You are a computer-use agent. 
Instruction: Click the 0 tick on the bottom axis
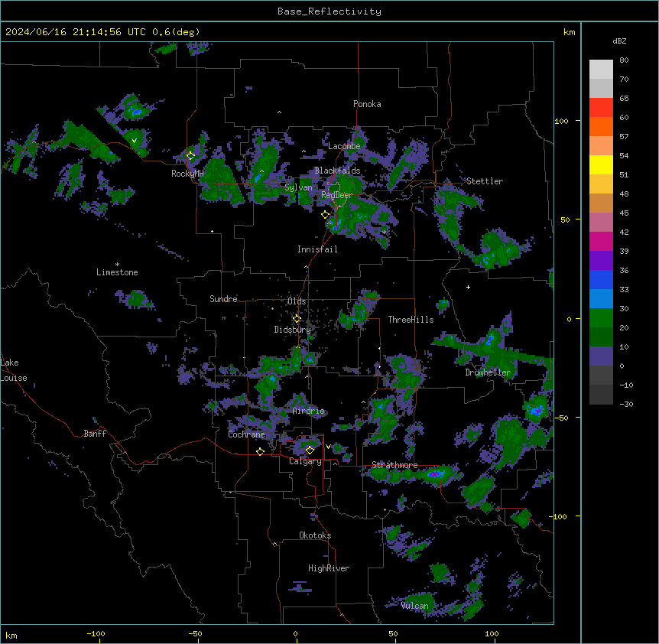click(x=295, y=633)
